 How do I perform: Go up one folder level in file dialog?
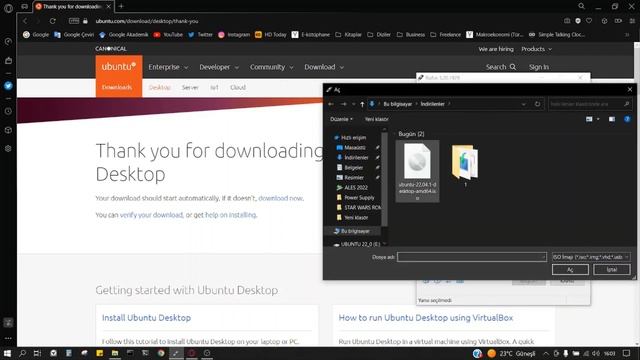pos(362,104)
